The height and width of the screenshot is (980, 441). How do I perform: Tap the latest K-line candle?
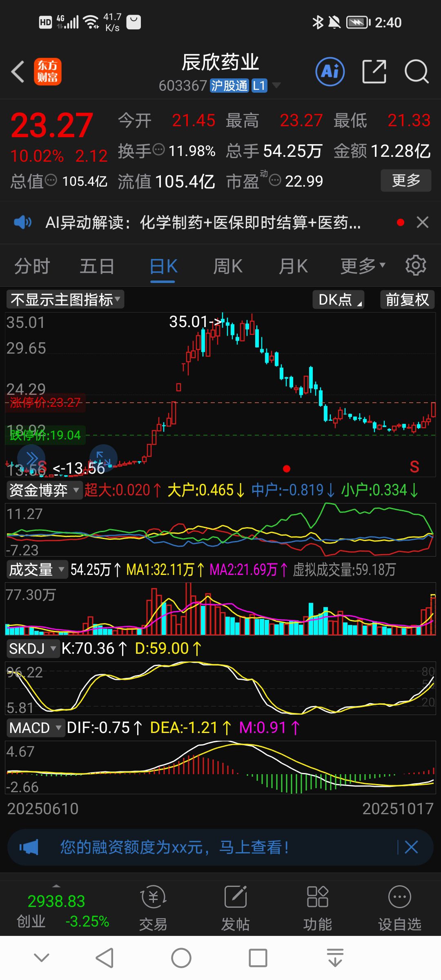[433, 410]
